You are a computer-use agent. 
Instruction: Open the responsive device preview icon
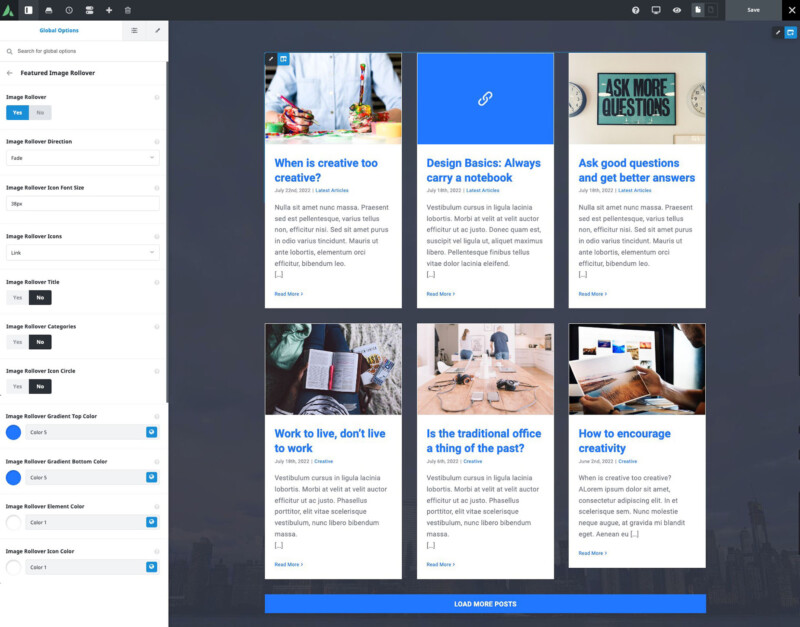point(655,10)
